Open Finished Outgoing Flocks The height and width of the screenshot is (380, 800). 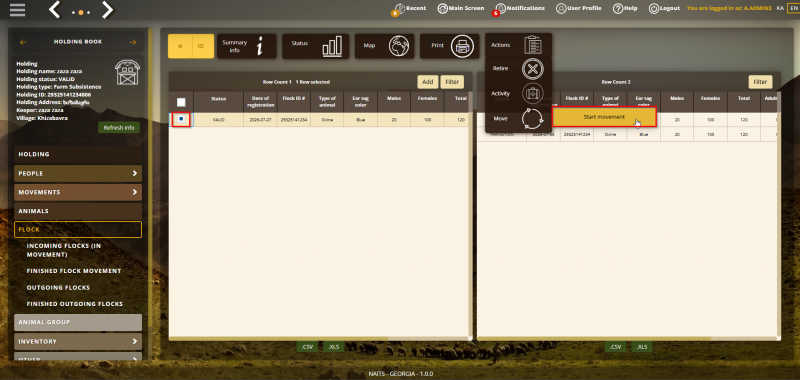click(x=75, y=304)
